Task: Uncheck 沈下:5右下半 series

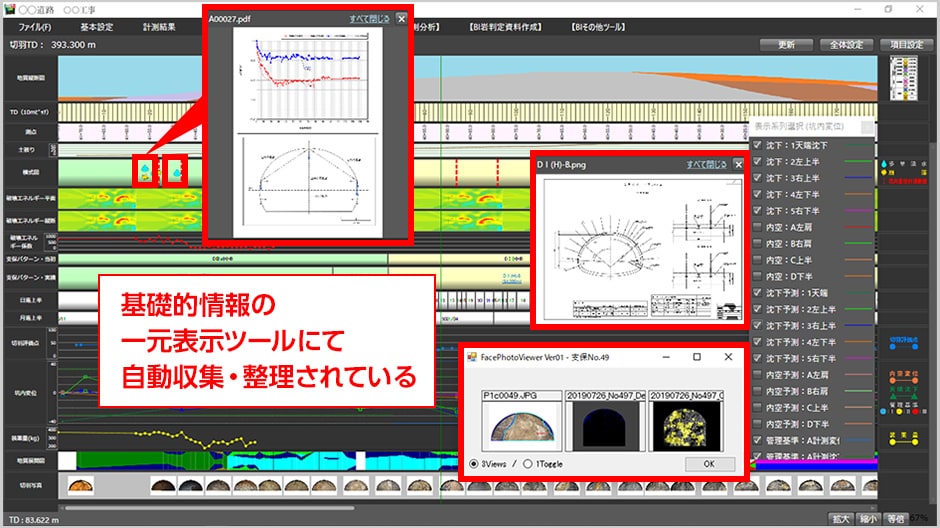Action: 758,210
